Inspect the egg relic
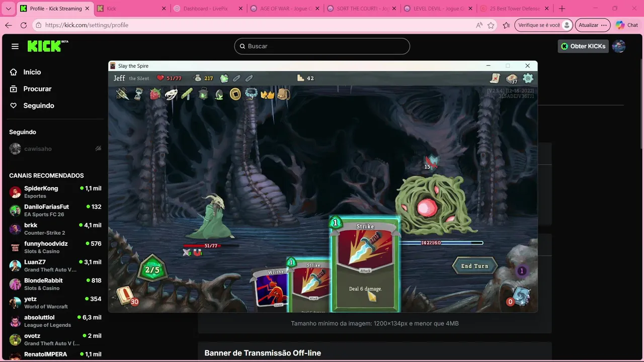644x362 pixels. [x=219, y=94]
